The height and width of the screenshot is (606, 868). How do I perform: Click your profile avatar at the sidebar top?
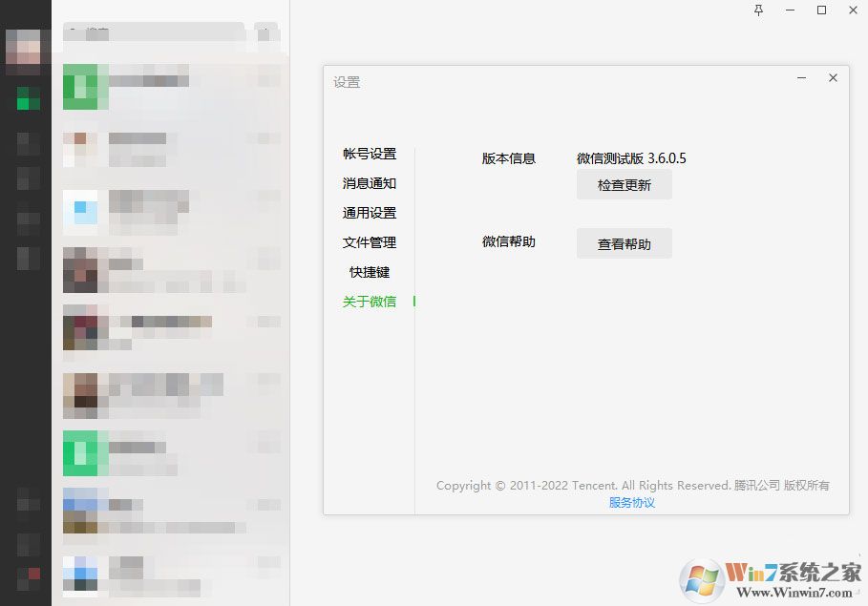pyautogui.click(x=24, y=48)
